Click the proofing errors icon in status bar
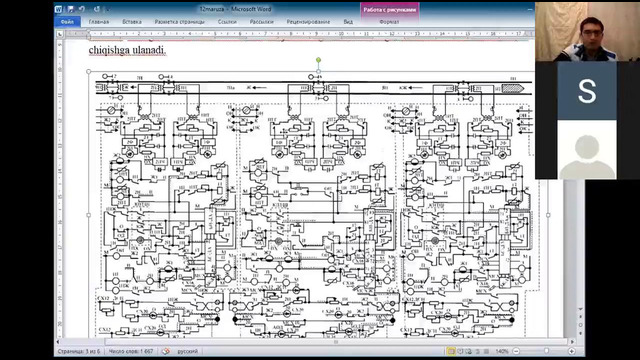640x360 pixels. pyautogui.click(x=165, y=351)
